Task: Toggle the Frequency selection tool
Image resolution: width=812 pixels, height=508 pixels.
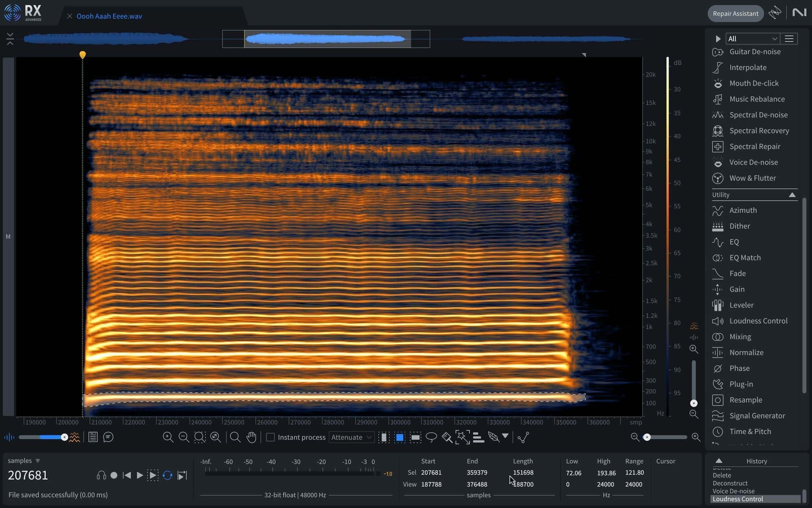Action: [x=415, y=437]
